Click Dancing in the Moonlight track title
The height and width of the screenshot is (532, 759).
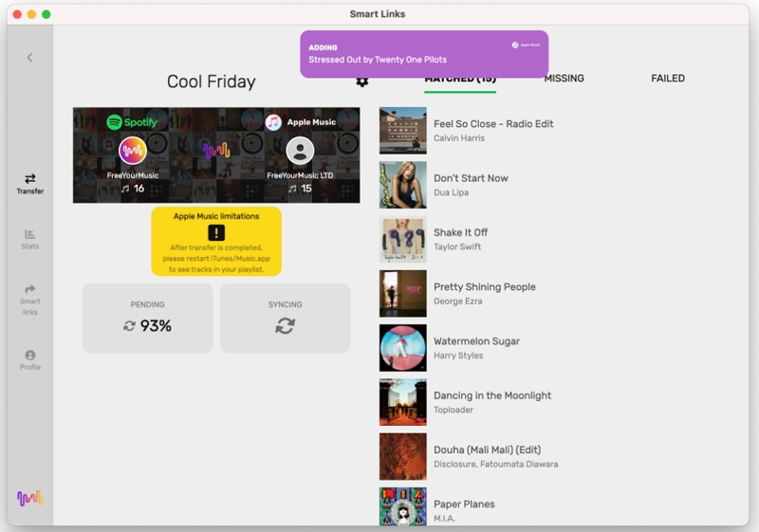click(x=491, y=395)
